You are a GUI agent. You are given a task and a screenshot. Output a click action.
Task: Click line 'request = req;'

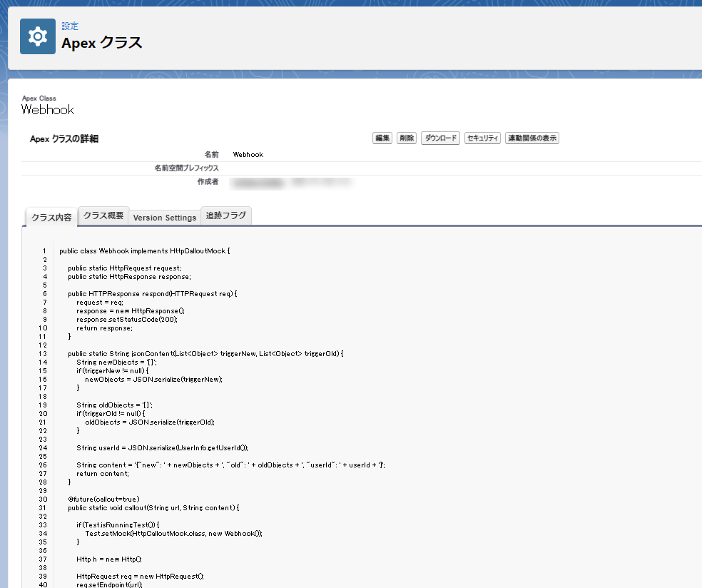[100, 303]
